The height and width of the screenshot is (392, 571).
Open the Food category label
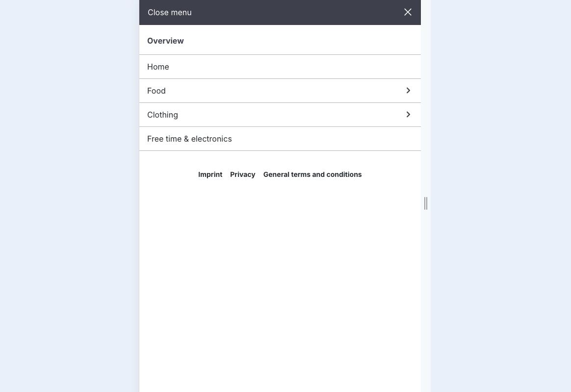click(x=156, y=91)
